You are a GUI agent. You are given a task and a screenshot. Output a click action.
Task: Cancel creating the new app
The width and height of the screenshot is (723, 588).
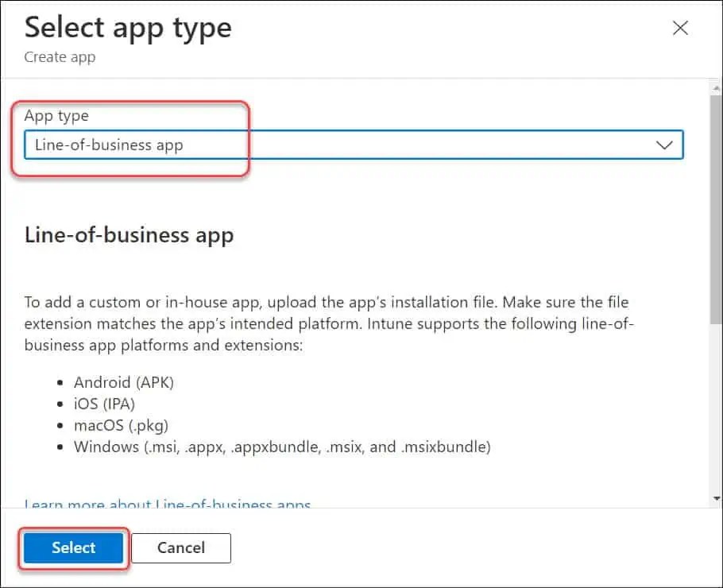pyautogui.click(x=180, y=547)
